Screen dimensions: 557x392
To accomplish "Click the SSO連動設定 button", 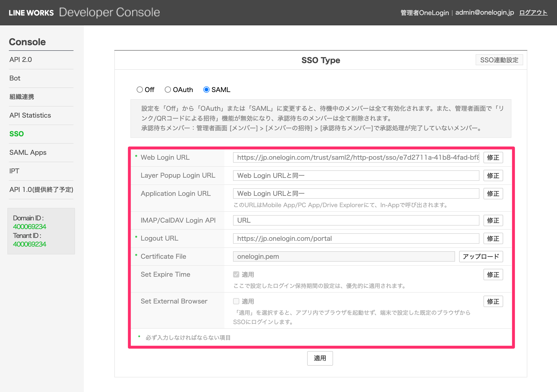I will [x=499, y=60].
